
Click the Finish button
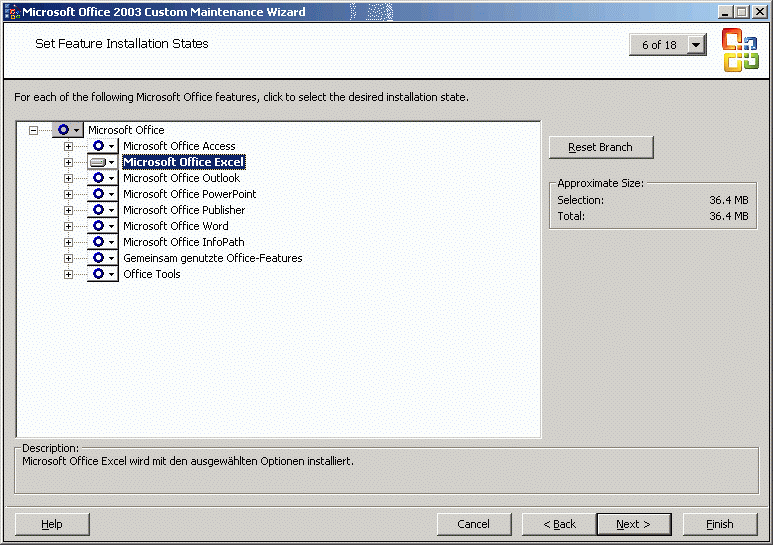pyautogui.click(x=720, y=524)
